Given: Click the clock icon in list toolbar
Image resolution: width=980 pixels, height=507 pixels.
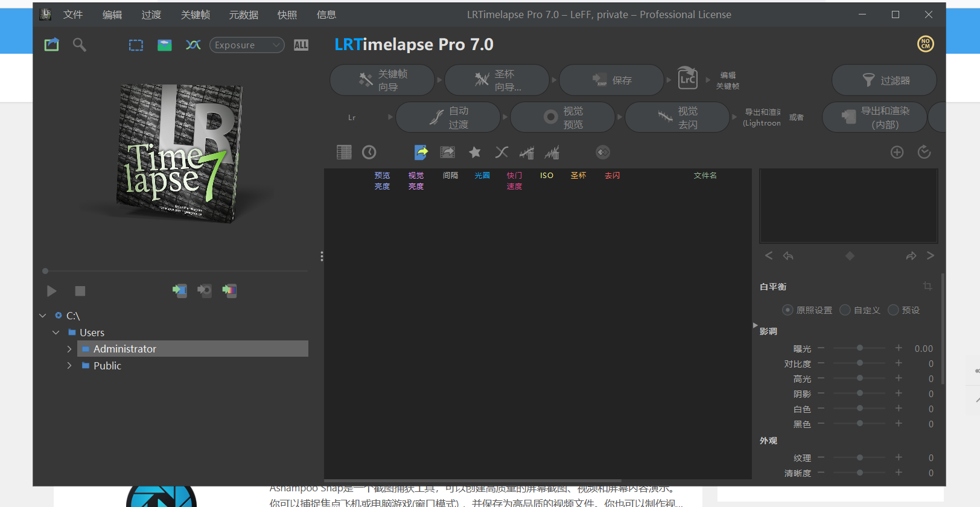Looking at the screenshot, I should [x=369, y=152].
